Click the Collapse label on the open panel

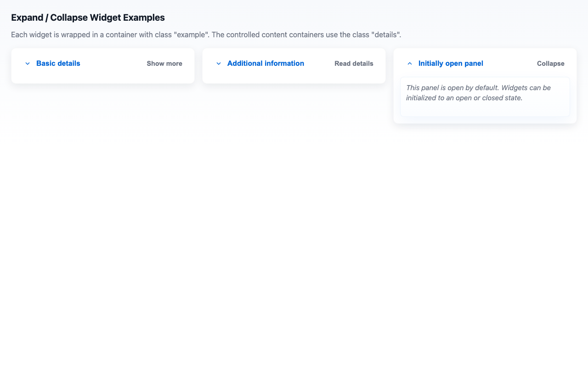[550, 63]
